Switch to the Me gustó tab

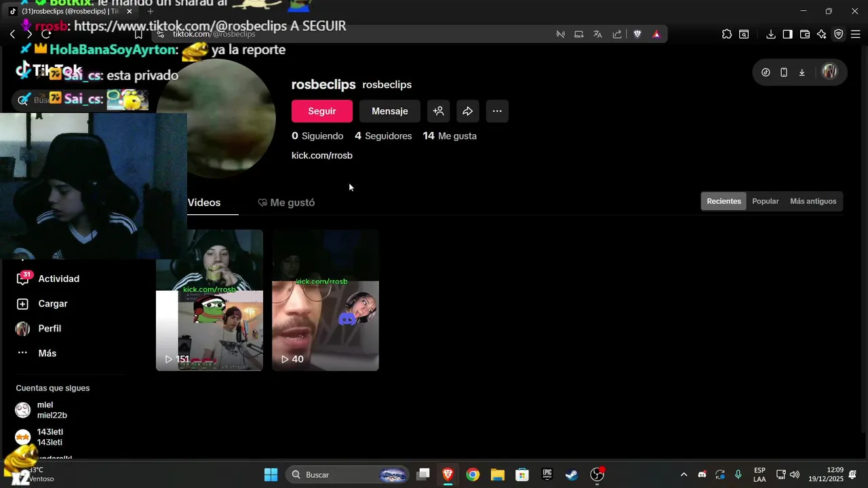[286, 203]
